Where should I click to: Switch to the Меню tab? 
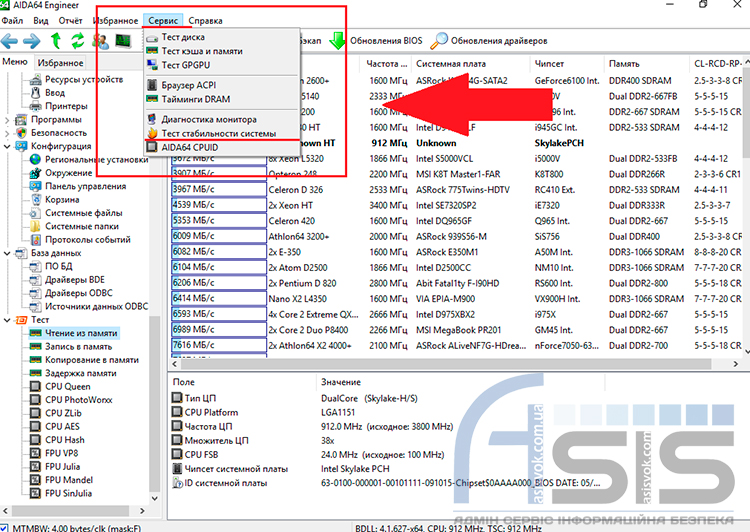[15, 62]
